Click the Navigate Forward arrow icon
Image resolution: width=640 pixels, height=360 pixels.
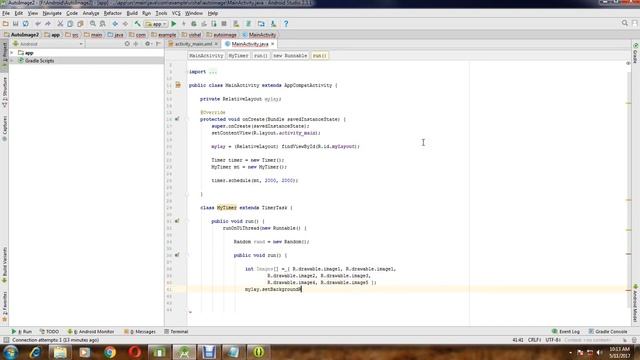click(x=125, y=24)
